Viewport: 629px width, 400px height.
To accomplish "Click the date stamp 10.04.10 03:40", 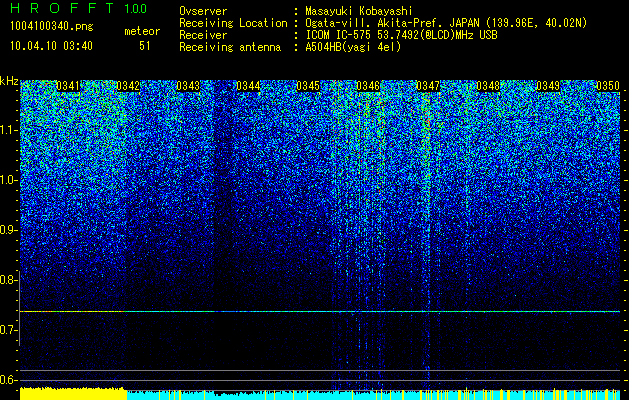I will pos(52,46).
